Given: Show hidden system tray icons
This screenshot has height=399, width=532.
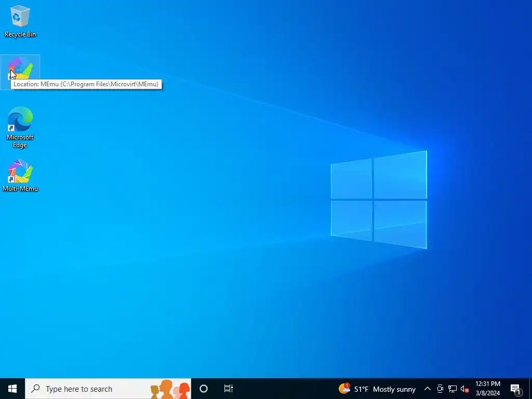Looking at the screenshot, I should point(428,389).
